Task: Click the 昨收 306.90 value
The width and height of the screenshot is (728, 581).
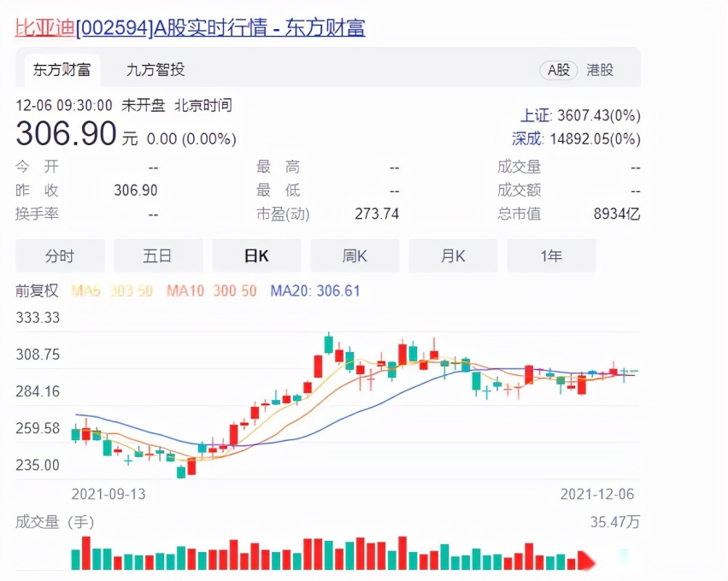Action: [x=136, y=190]
